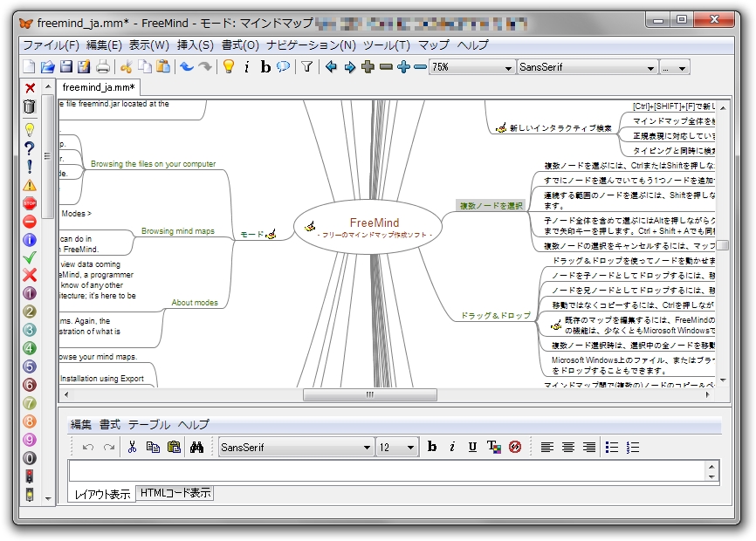This screenshot has width=756, height=541.
Task: Activate the filter funnel icon in toolbar
Action: (306, 66)
